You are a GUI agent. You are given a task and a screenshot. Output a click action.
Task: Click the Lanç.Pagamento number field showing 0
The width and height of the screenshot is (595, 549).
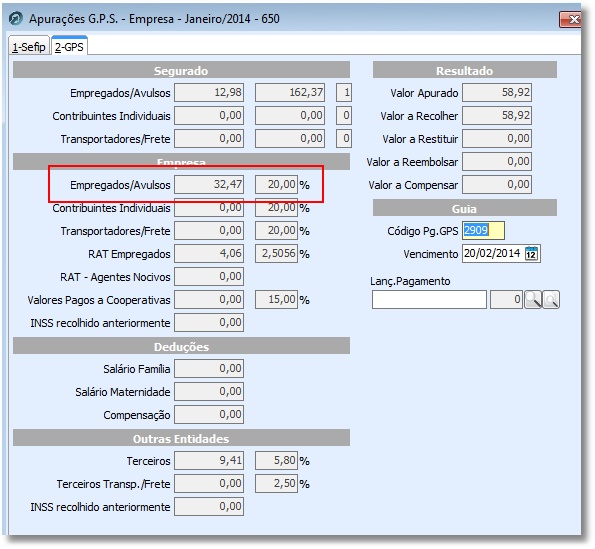tap(506, 300)
